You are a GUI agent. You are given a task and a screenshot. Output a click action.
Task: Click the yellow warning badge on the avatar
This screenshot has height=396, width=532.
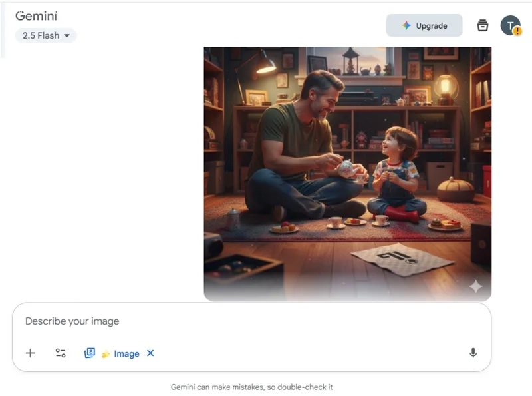[517, 31]
